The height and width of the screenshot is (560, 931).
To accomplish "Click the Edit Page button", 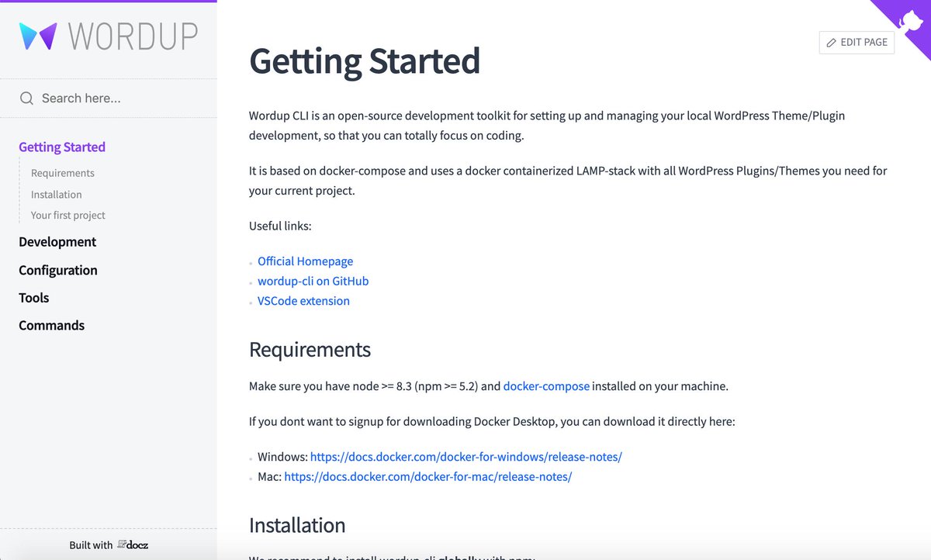I will (x=857, y=43).
